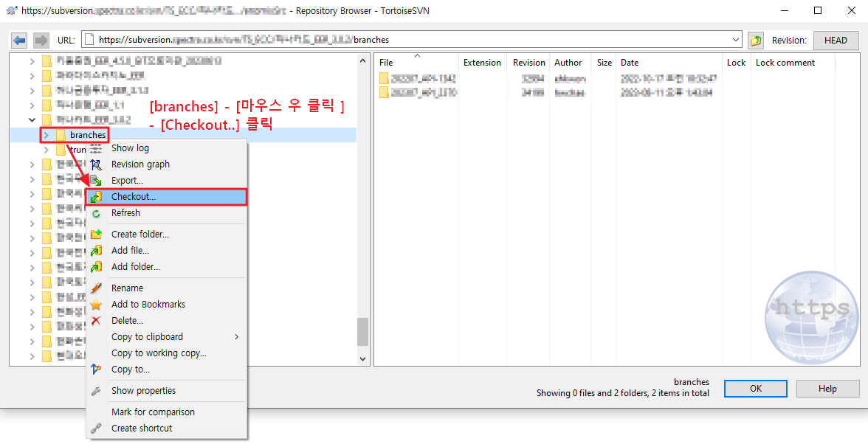Select Checkout... menu entry
The height and width of the screenshot is (444, 868).
167,197
